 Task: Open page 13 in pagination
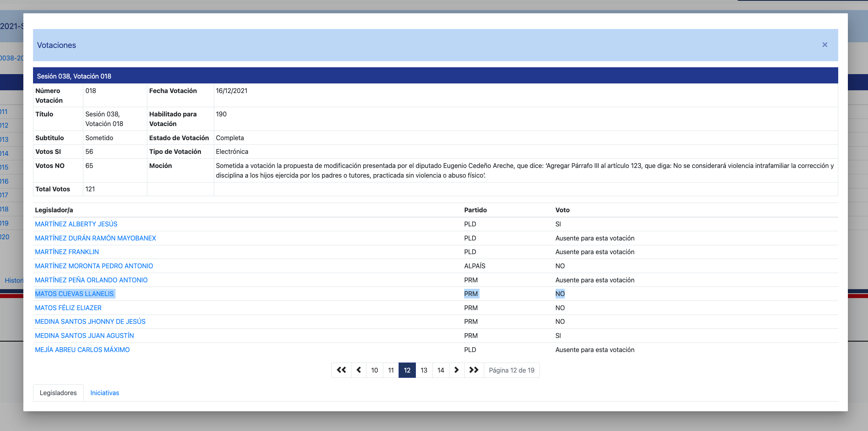pyautogui.click(x=424, y=370)
